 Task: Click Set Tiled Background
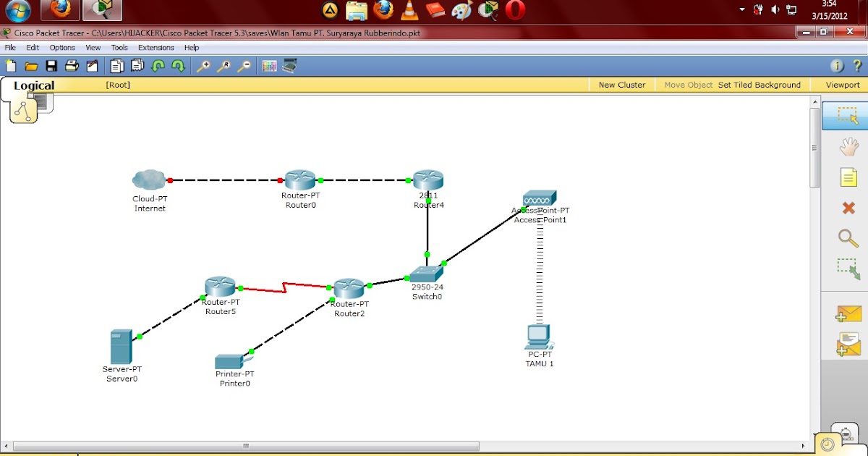pyautogui.click(x=759, y=85)
